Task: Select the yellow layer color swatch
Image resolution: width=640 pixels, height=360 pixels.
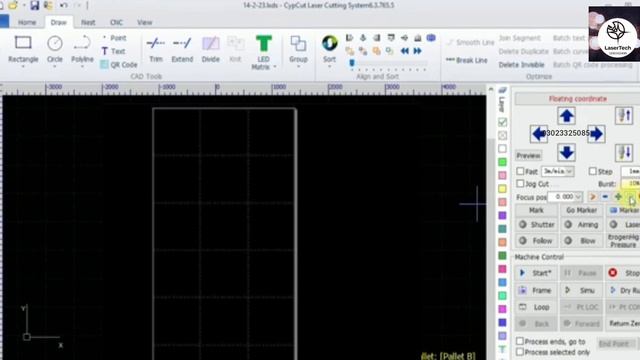Action: [x=502, y=189]
